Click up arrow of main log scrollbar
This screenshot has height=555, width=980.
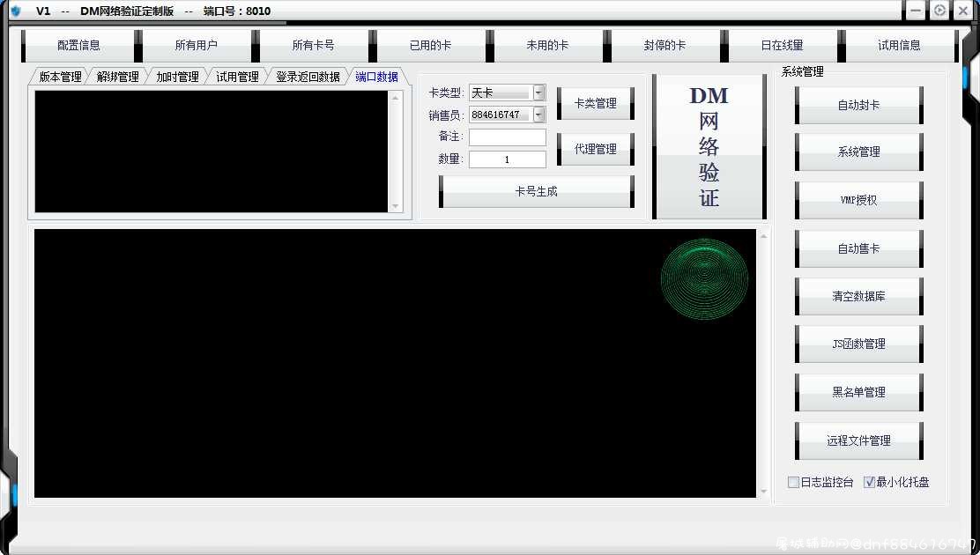763,235
